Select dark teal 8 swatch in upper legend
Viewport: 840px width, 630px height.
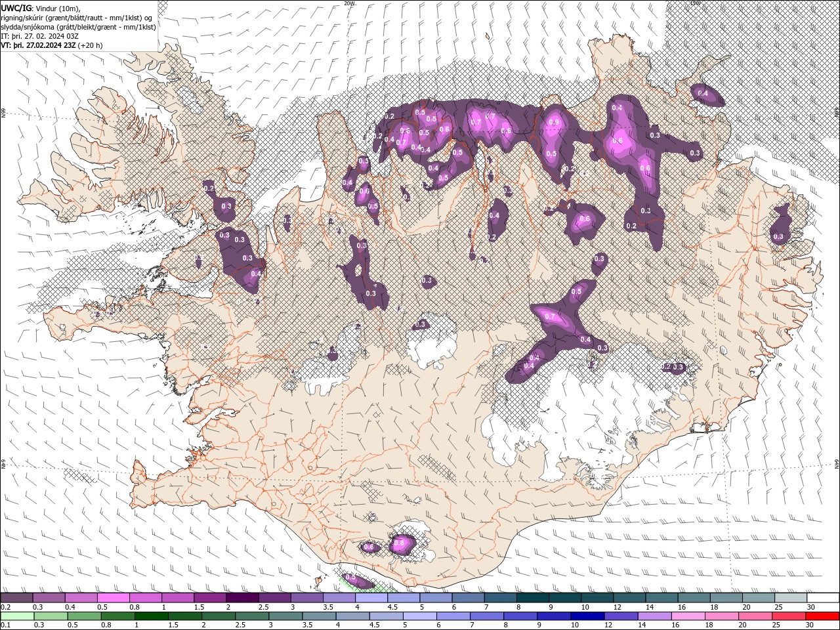click(533, 598)
